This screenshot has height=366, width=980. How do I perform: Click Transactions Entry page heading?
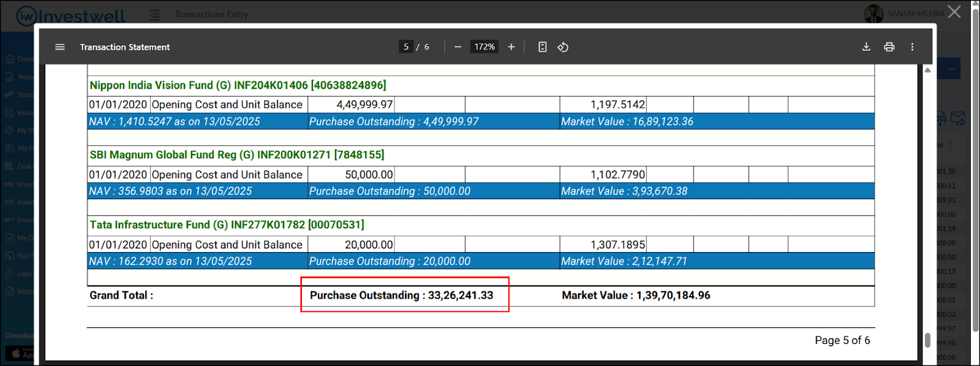coord(211,14)
